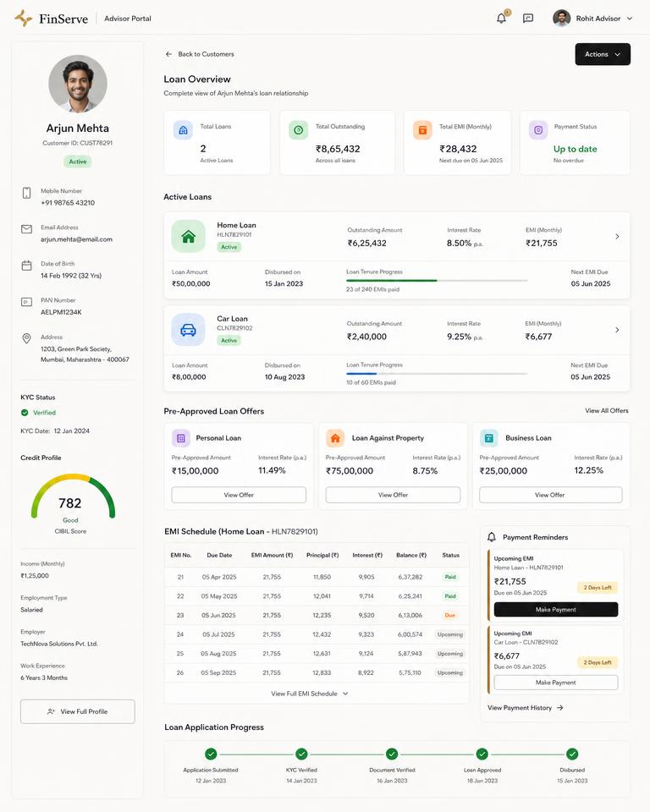Click the Total Outstanding green icon
This screenshot has height=812, width=650.
(299, 130)
